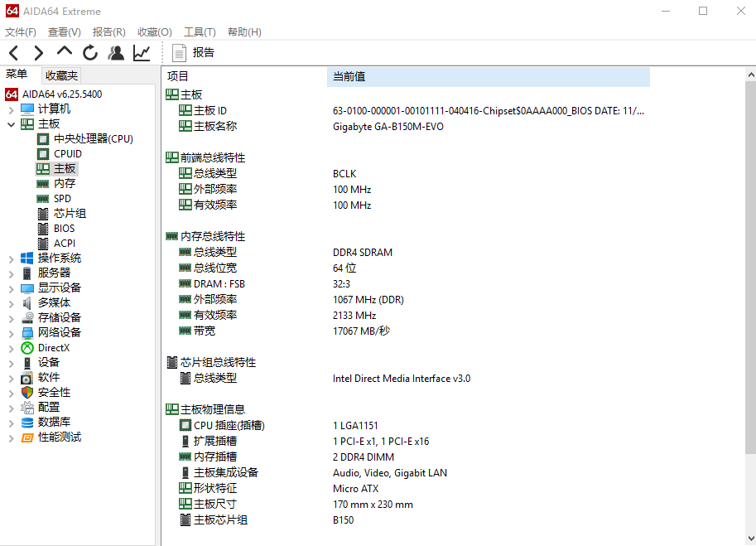The image size is (756, 546).
Task: Select the CPU 插座(插槽) row
Action: pyautogui.click(x=408, y=426)
